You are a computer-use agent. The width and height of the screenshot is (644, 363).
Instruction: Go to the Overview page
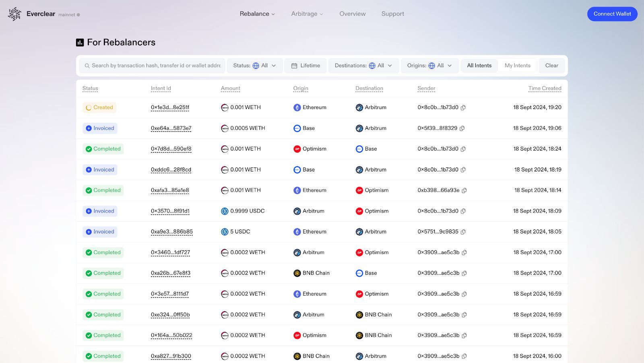353,14
